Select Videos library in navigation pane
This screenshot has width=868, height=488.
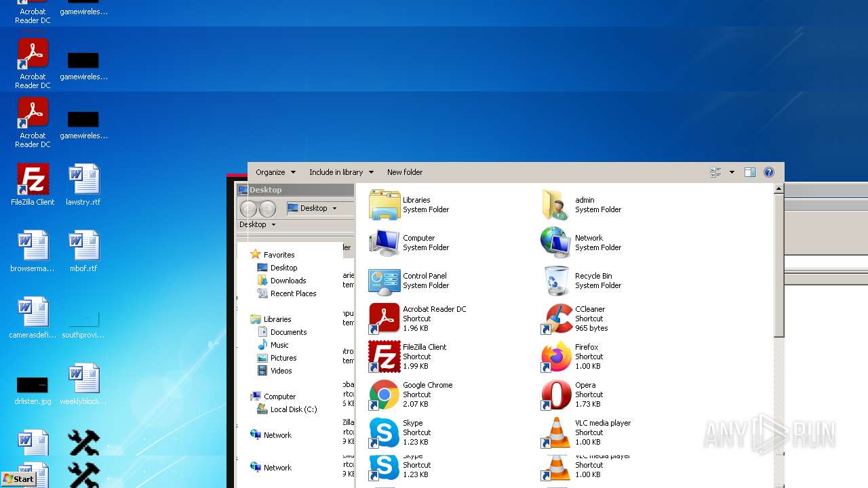point(281,371)
